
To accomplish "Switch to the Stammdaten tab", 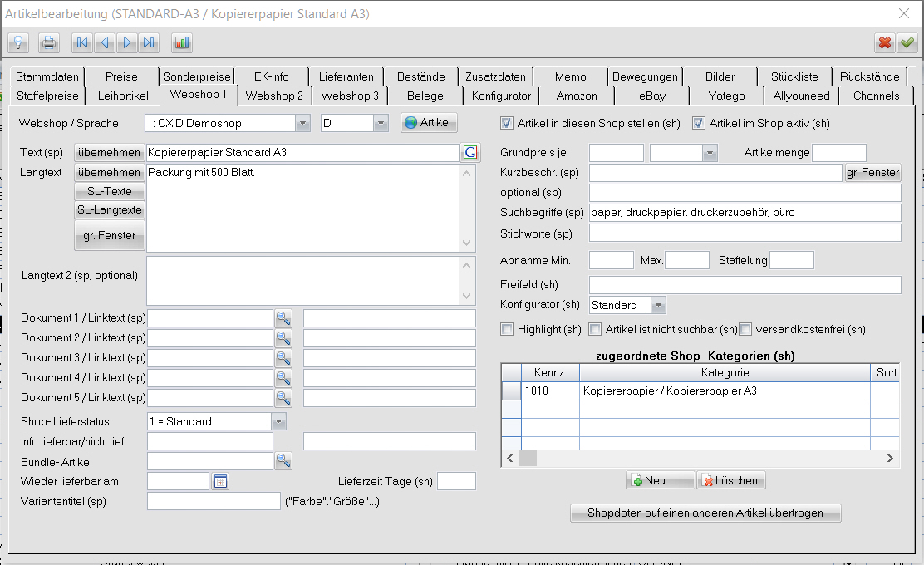I will tap(47, 76).
